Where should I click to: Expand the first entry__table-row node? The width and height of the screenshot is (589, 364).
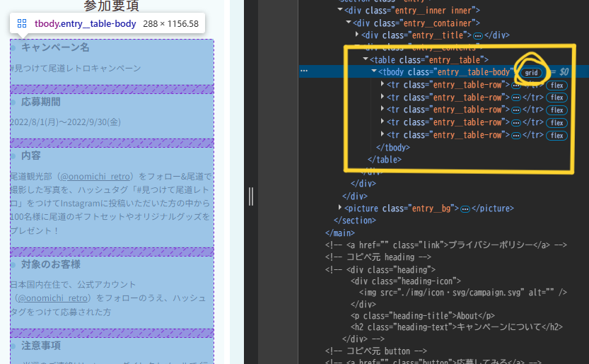coord(383,85)
